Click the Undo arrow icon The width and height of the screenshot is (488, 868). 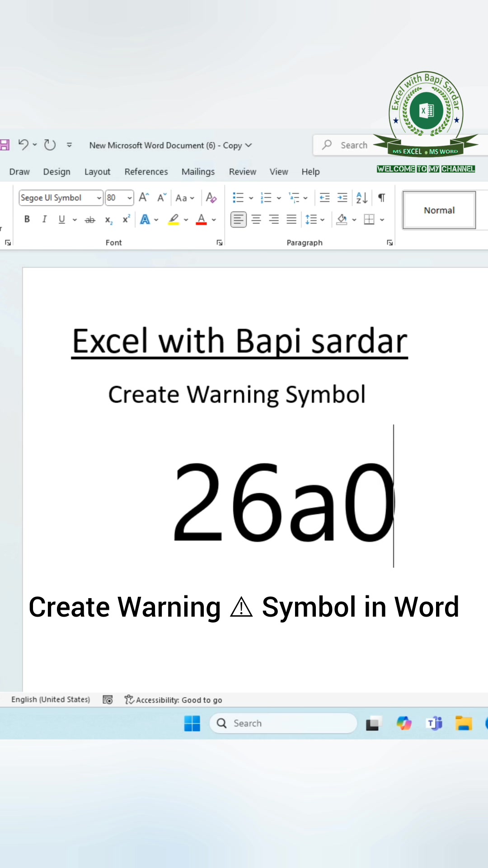[23, 145]
